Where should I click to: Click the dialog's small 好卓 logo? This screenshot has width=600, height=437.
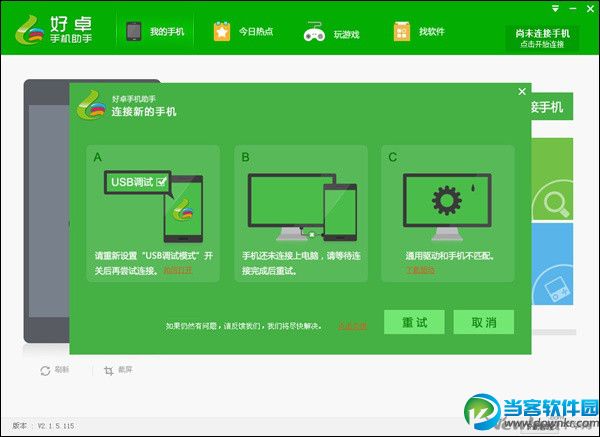91,106
